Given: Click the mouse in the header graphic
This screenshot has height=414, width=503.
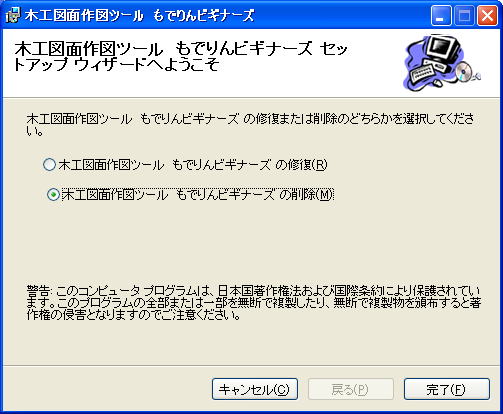Looking at the screenshot, I should [x=439, y=82].
